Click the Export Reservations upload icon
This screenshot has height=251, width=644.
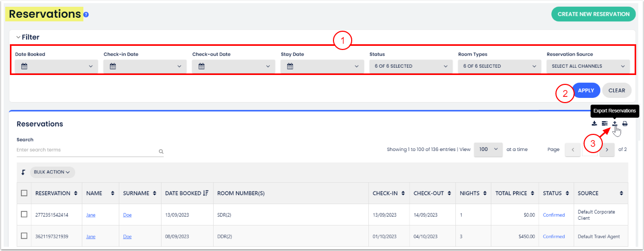coord(615,123)
